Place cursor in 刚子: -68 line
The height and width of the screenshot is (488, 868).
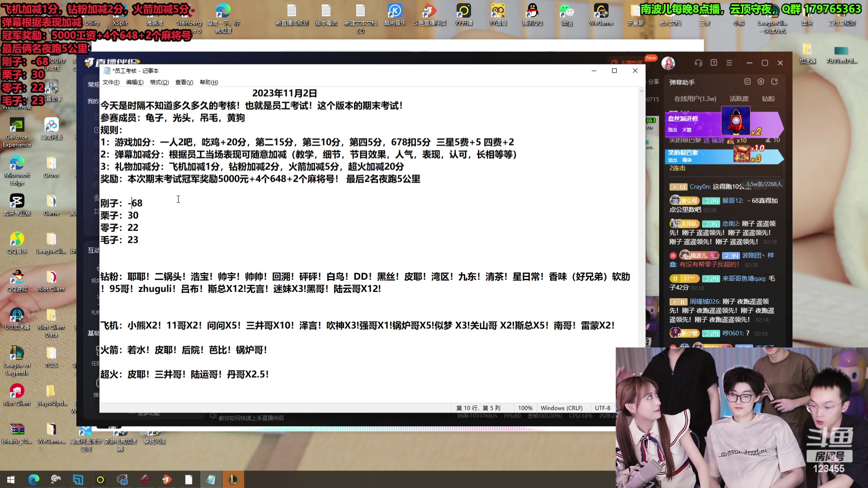[x=121, y=203]
